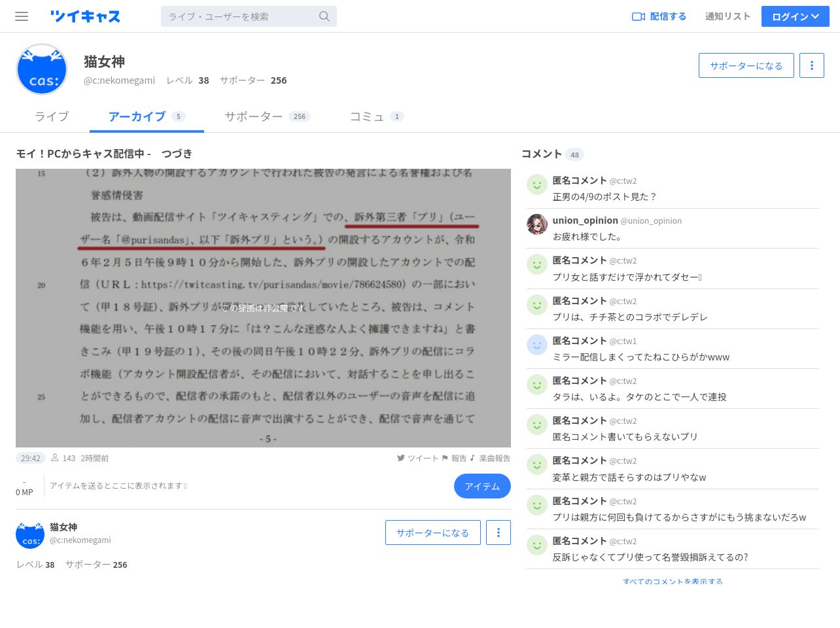Click the ツイキャス logo
Screen dimensions: 840x628
click(86, 16)
